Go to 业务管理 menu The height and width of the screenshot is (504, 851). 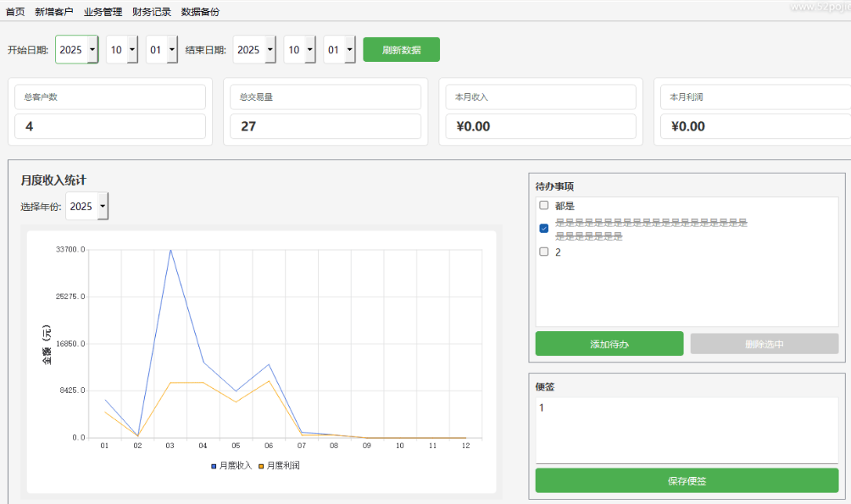tap(103, 12)
